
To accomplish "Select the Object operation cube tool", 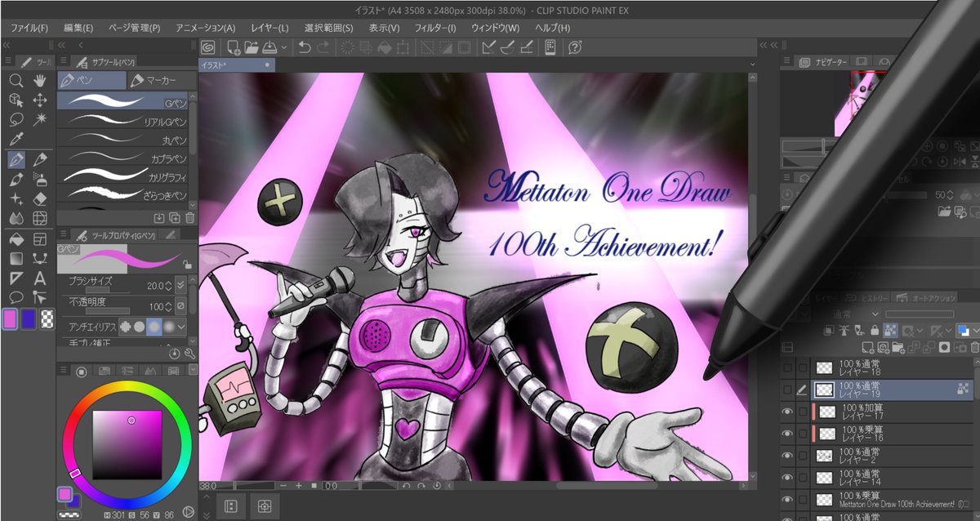I will pyautogui.click(x=15, y=100).
